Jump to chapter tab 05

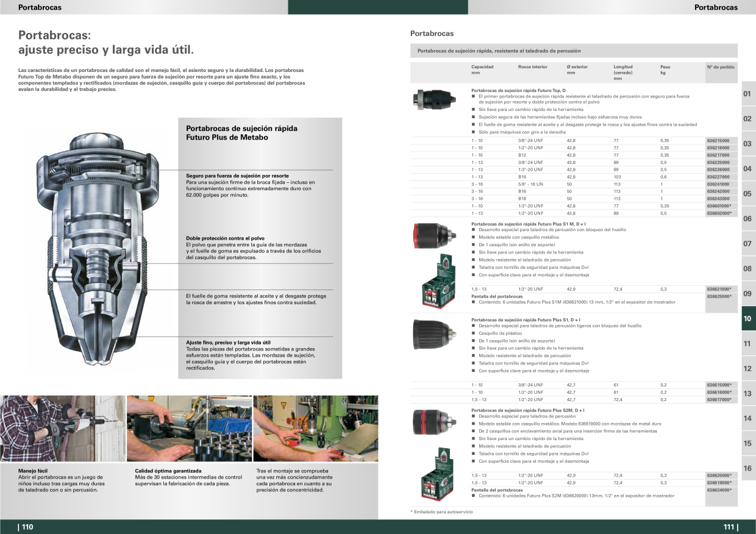748,194
